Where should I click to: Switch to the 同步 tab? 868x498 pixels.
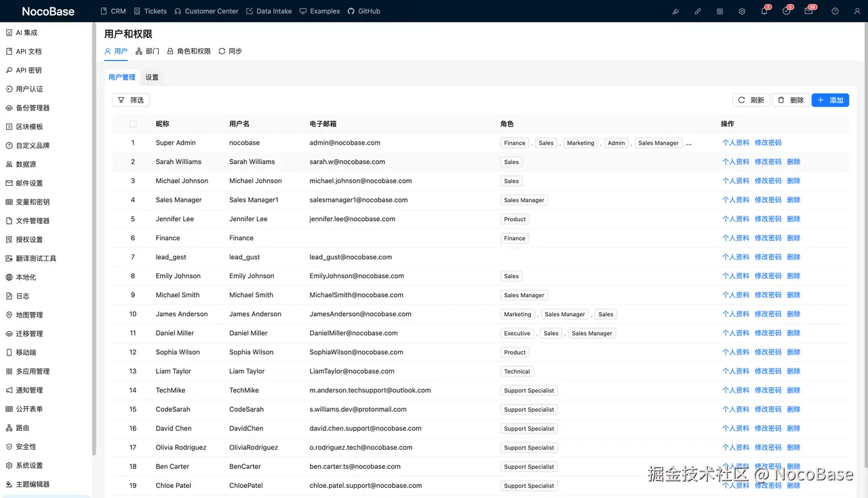click(230, 52)
